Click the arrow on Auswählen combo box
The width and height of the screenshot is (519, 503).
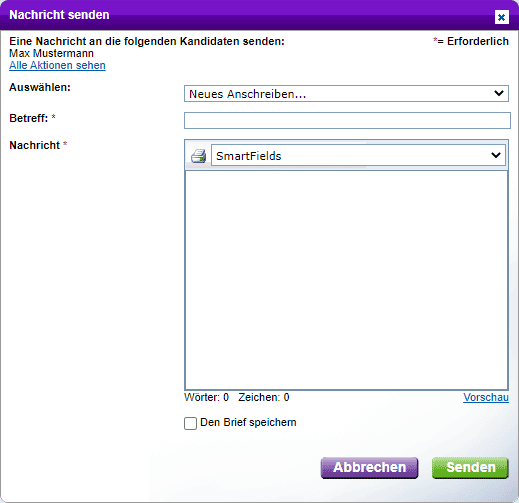tap(499, 93)
